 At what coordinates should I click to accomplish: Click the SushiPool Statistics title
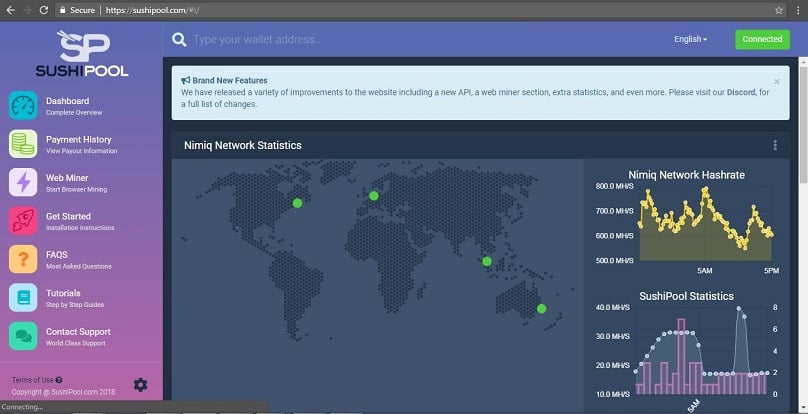click(x=686, y=296)
